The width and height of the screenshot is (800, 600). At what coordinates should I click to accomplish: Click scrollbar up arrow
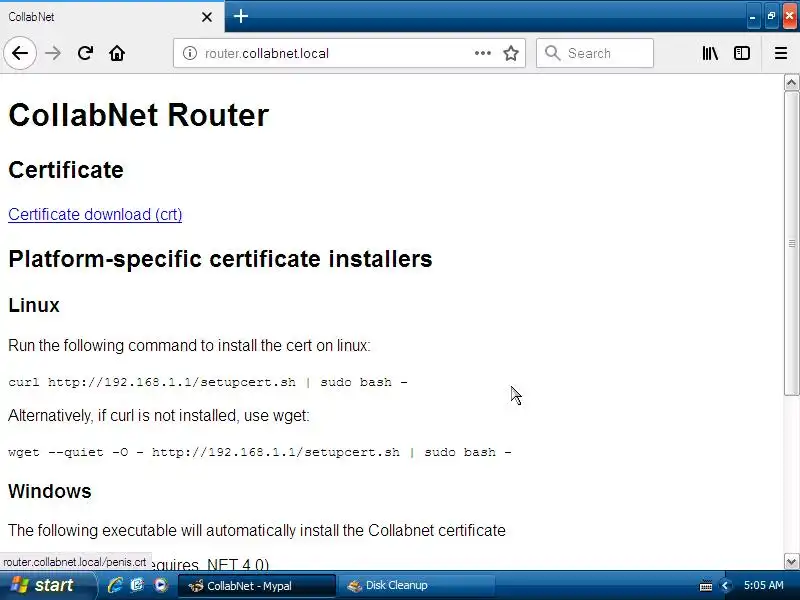[x=791, y=83]
